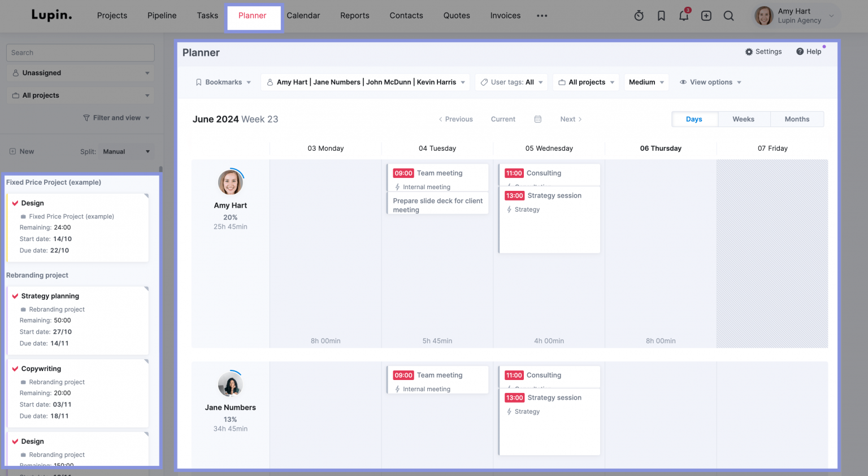The width and height of the screenshot is (868, 476).
Task: Open the Split mode Manual dropdown
Action: pyautogui.click(x=125, y=151)
